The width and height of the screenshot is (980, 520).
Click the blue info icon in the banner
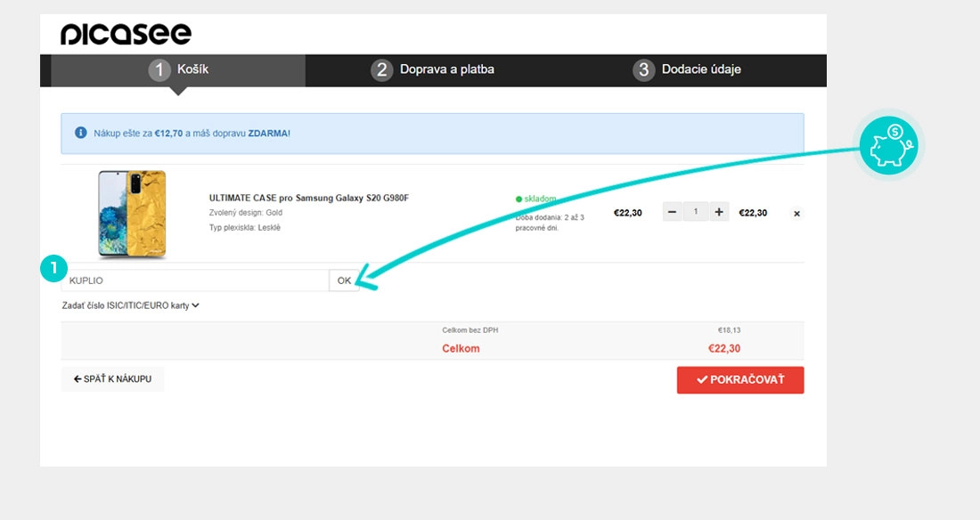pyautogui.click(x=80, y=133)
